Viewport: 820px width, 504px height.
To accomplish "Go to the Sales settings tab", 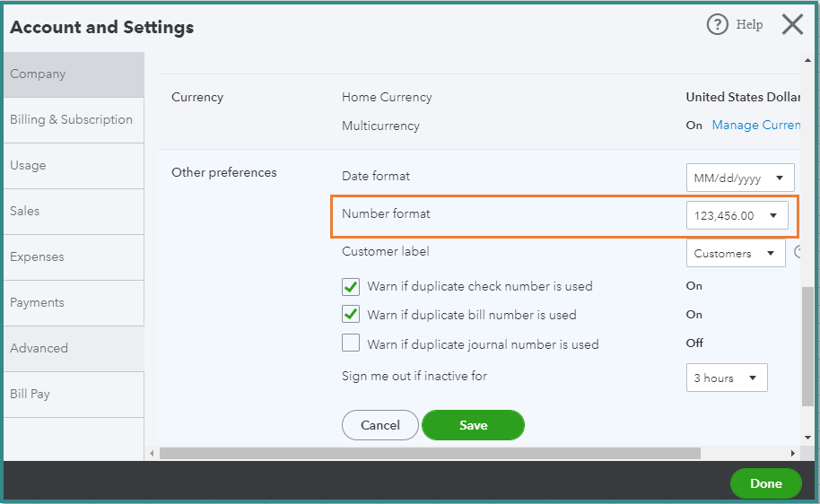I will (x=25, y=212).
